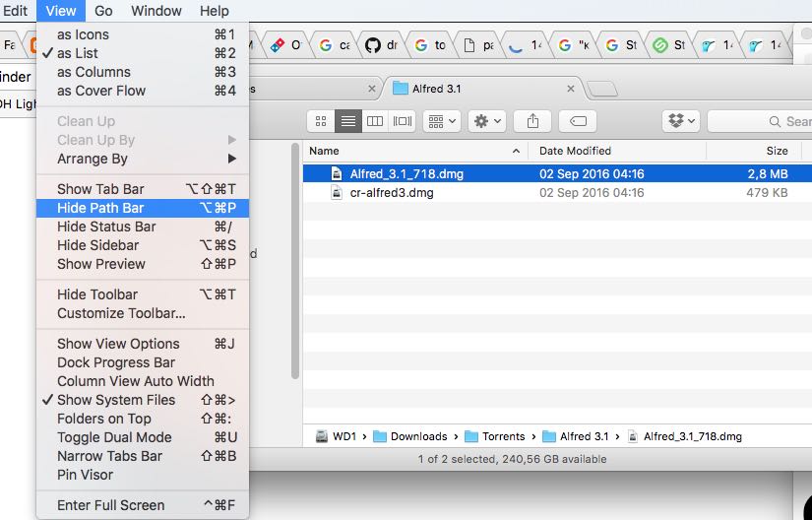Click the cr-alfred3.dmg file icon
The height and width of the screenshot is (520, 812).
[x=337, y=193]
